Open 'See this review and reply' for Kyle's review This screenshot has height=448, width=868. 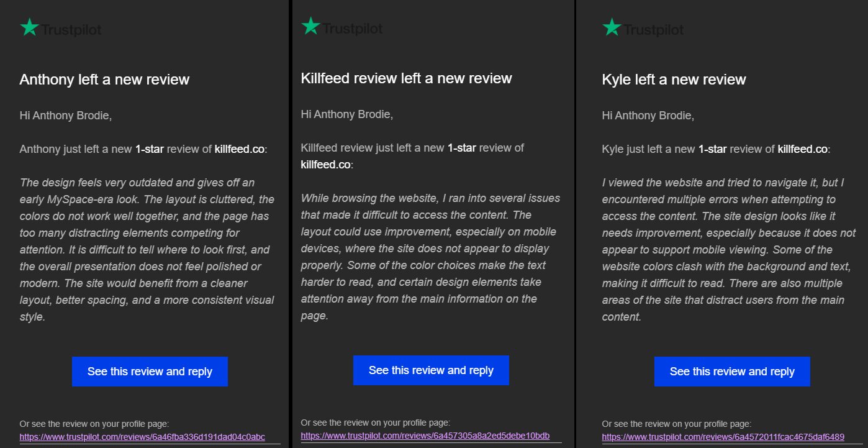732,372
